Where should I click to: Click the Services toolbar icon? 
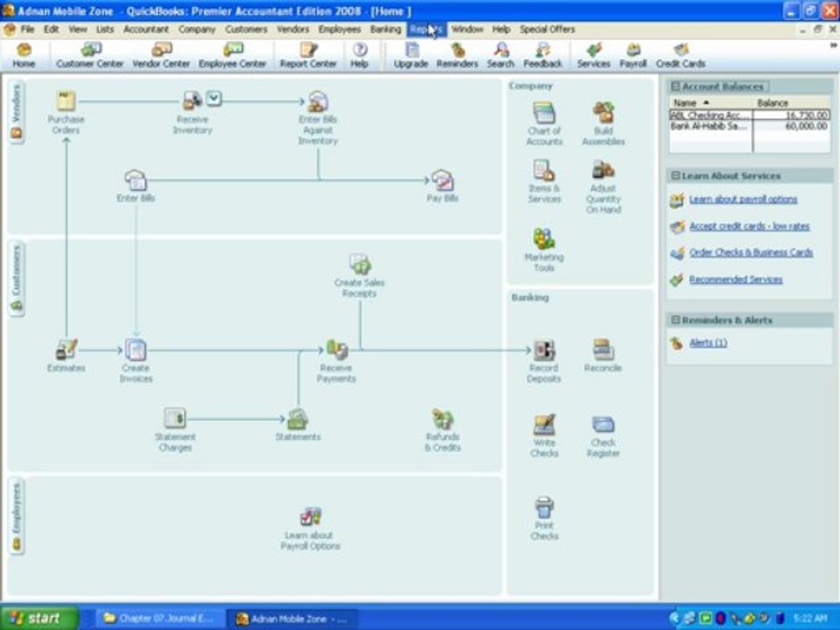(x=593, y=56)
